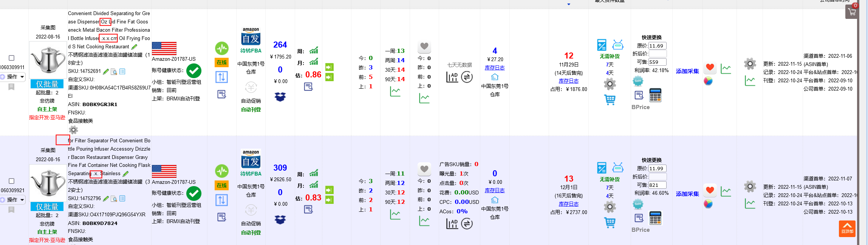This screenshot has width=868, height=245.
Task: Open sales number 309
Action: pyautogui.click(x=280, y=168)
